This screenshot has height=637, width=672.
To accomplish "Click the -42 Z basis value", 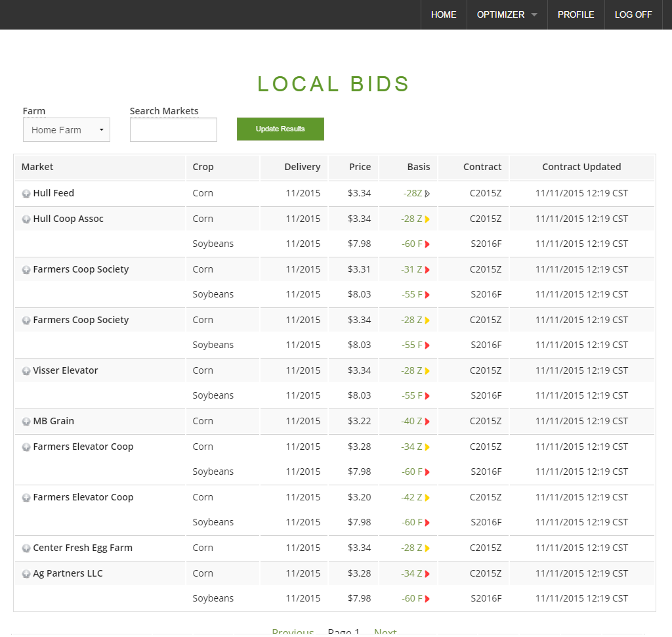I will (x=411, y=497).
